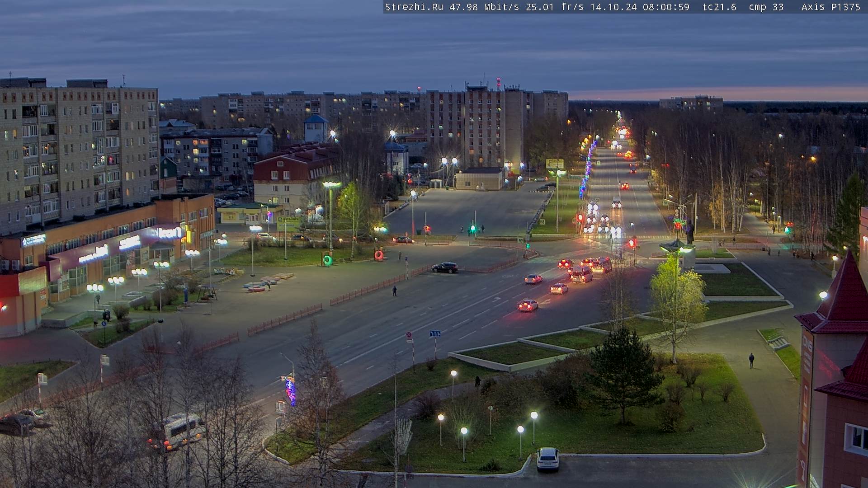Click the "tc21.6" overlay value

coord(719,7)
